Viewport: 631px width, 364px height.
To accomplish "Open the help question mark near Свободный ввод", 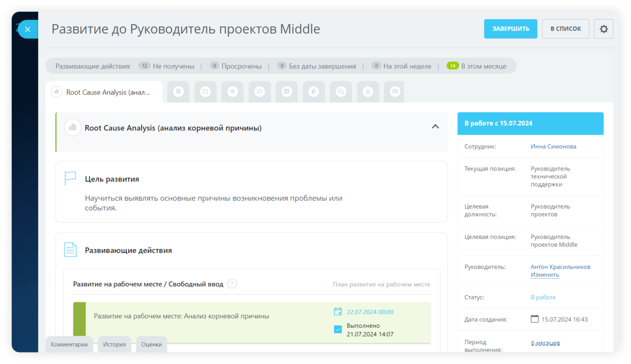I will pyautogui.click(x=232, y=284).
